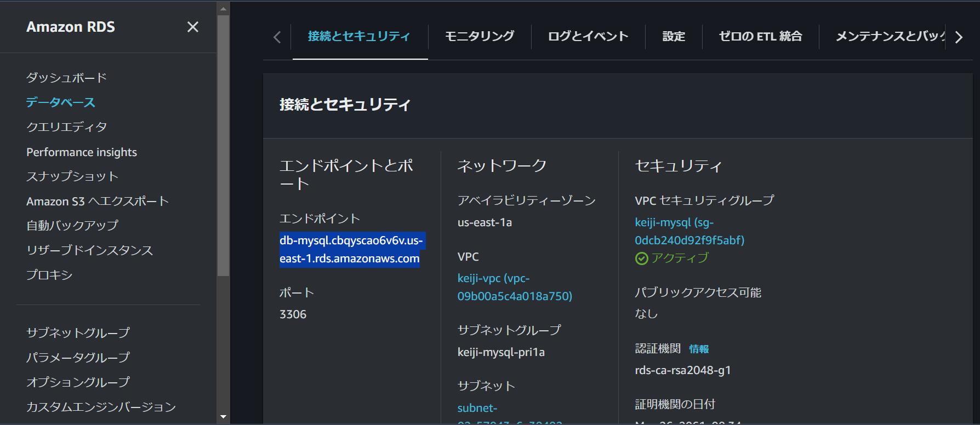Click the ネットワーク column heading

click(502, 166)
